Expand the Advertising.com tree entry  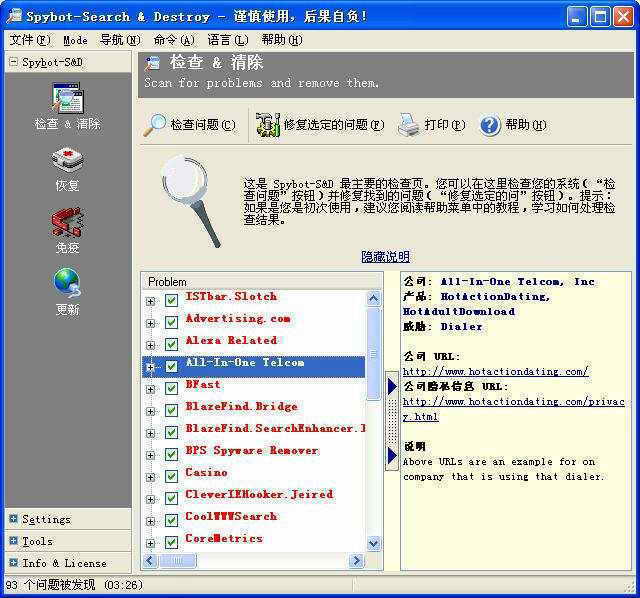point(151,322)
